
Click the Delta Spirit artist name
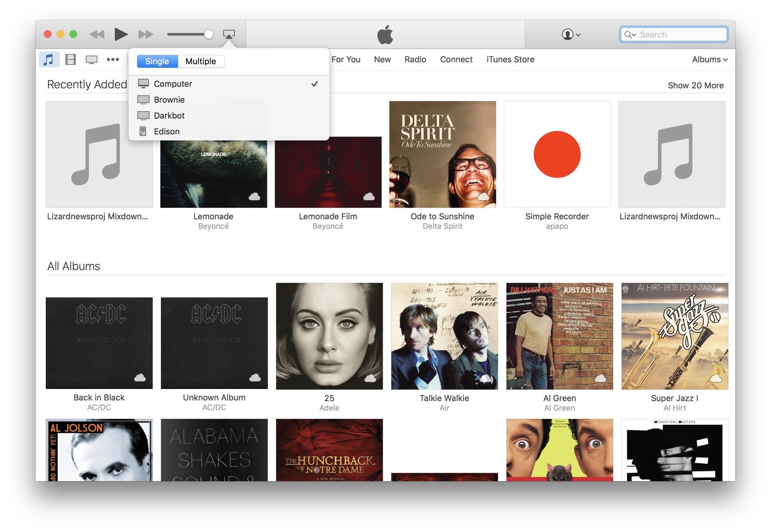[442, 226]
